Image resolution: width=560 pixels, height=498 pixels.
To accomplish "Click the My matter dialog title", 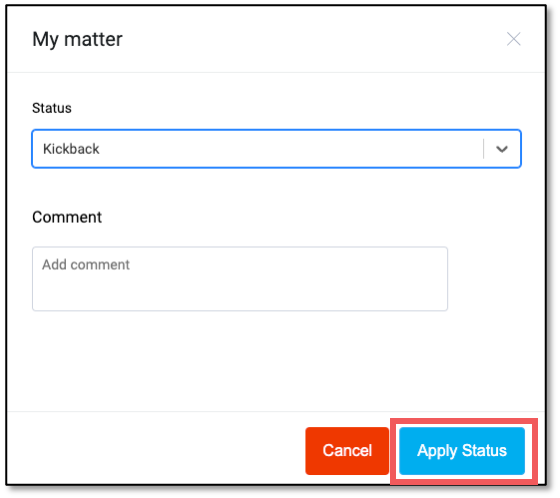I will pyautogui.click(x=77, y=39).
